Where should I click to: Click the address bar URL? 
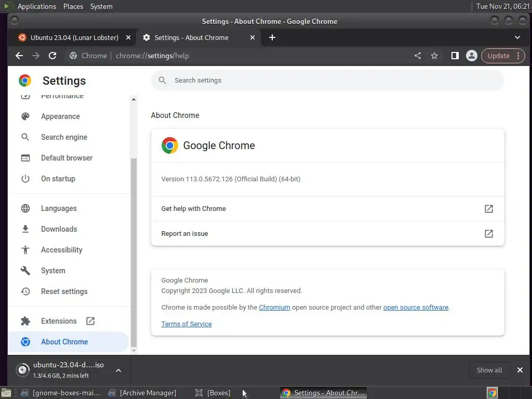point(152,56)
